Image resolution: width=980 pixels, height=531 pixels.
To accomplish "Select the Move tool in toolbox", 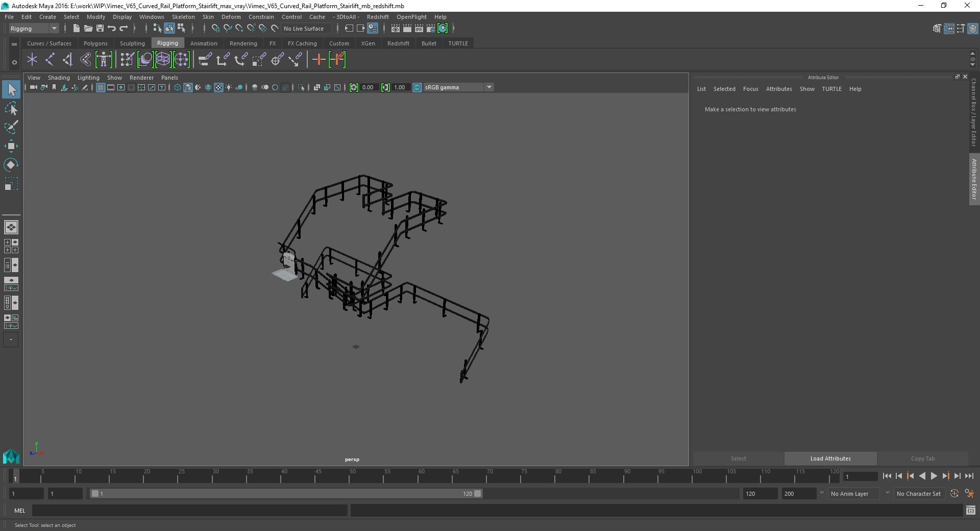I will 11,146.
